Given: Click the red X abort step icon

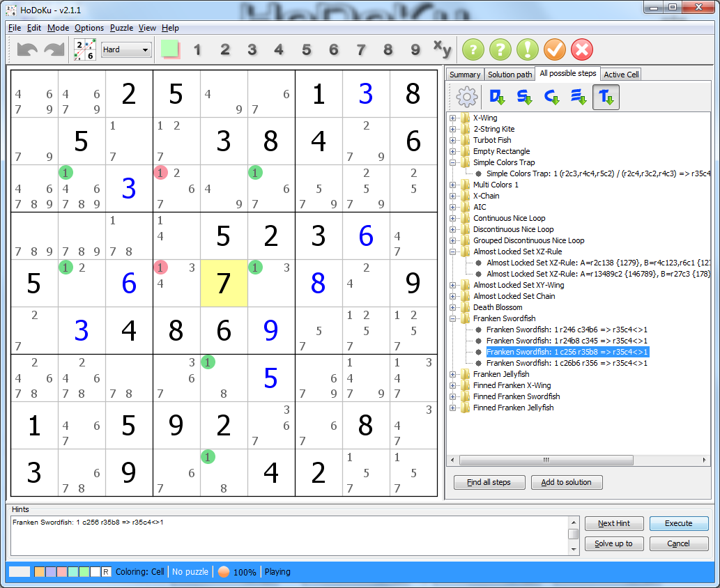Looking at the screenshot, I should tap(581, 50).
